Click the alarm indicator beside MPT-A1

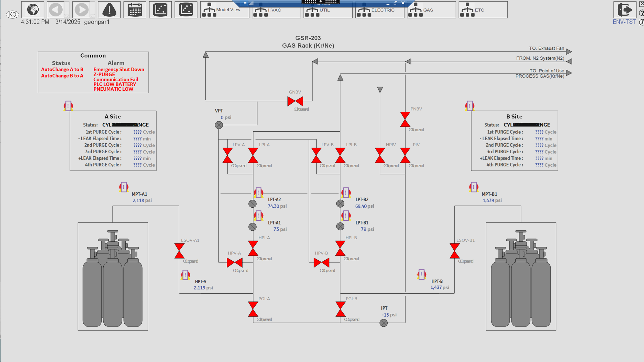pos(124,187)
